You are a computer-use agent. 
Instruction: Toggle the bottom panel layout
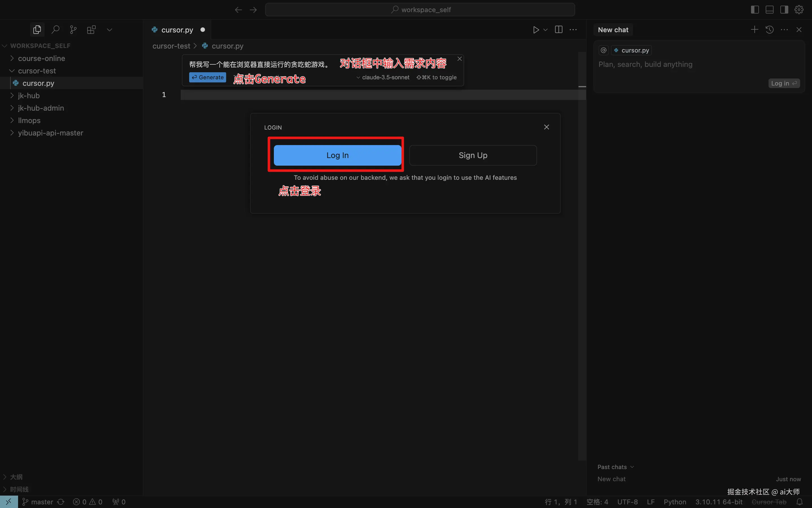pyautogui.click(x=770, y=9)
